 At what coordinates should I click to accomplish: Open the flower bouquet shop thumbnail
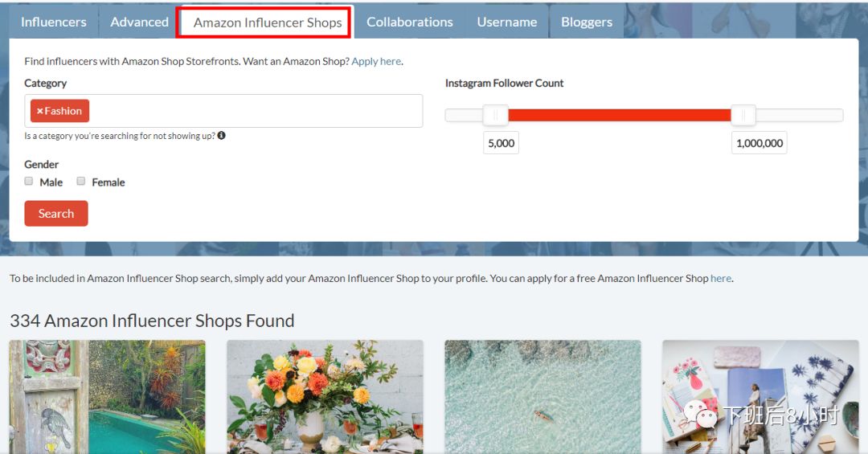[x=325, y=397]
